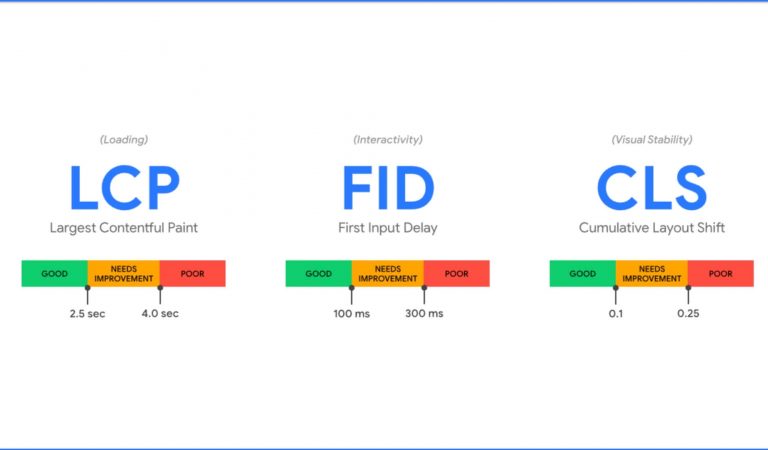The width and height of the screenshot is (768, 450).
Task: Click the 0.25 threshold label under CLS
Action: click(x=688, y=313)
